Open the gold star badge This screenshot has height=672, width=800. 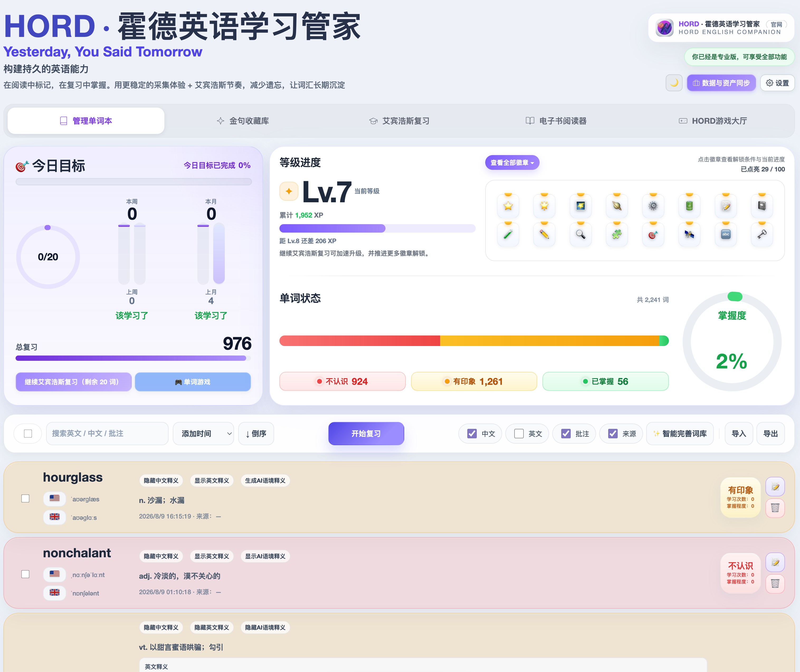[508, 206]
